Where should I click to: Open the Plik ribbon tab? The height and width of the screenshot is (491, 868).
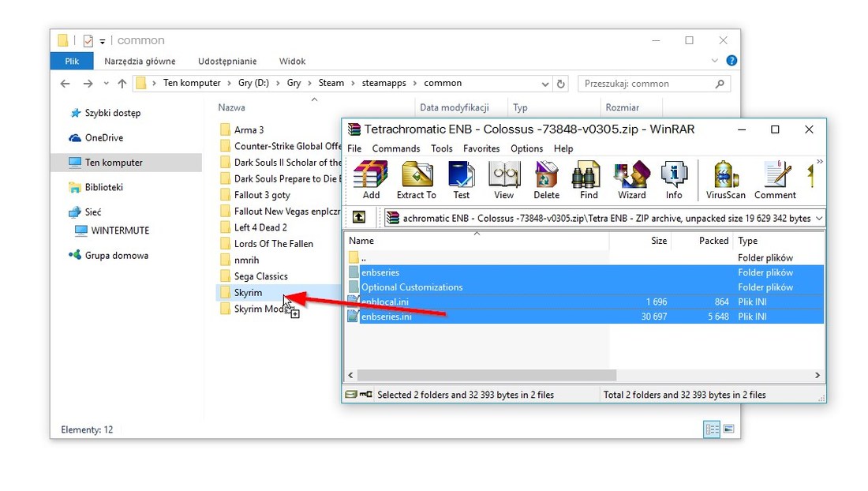(72, 61)
